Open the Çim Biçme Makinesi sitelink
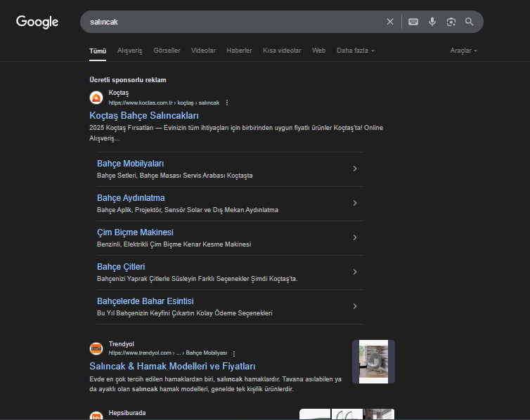The height and width of the screenshot is (420, 530). click(135, 232)
